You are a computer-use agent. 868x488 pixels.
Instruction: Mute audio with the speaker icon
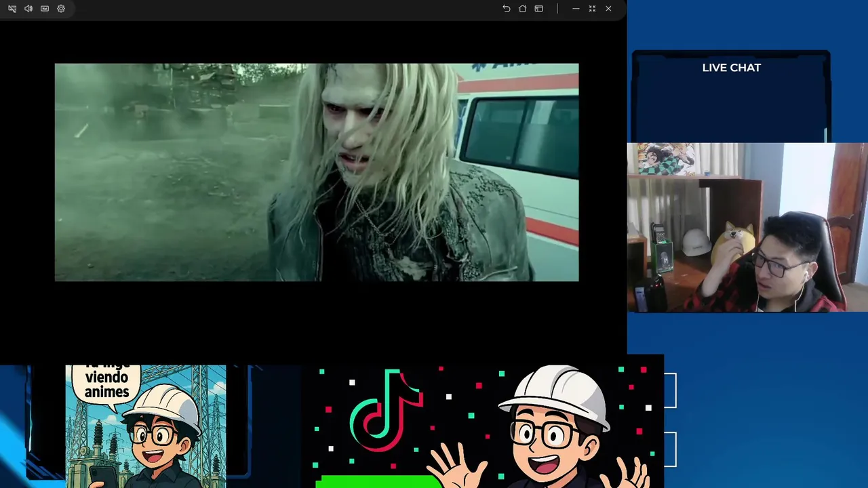click(28, 9)
